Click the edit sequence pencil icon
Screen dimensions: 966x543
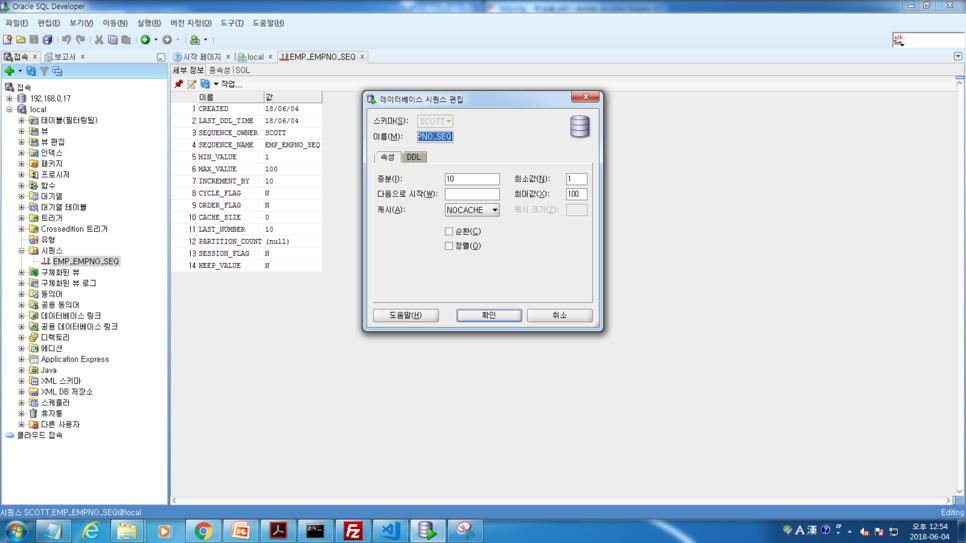[x=192, y=84]
